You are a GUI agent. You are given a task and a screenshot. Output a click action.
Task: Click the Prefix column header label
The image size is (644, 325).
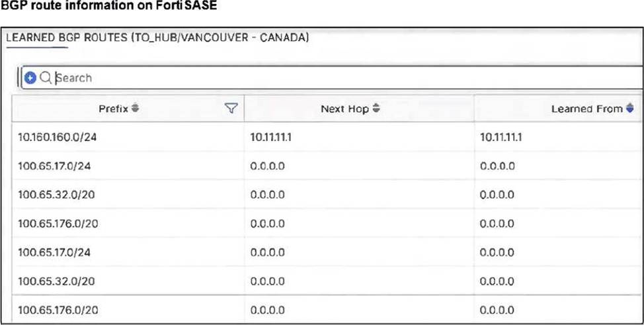pos(113,109)
